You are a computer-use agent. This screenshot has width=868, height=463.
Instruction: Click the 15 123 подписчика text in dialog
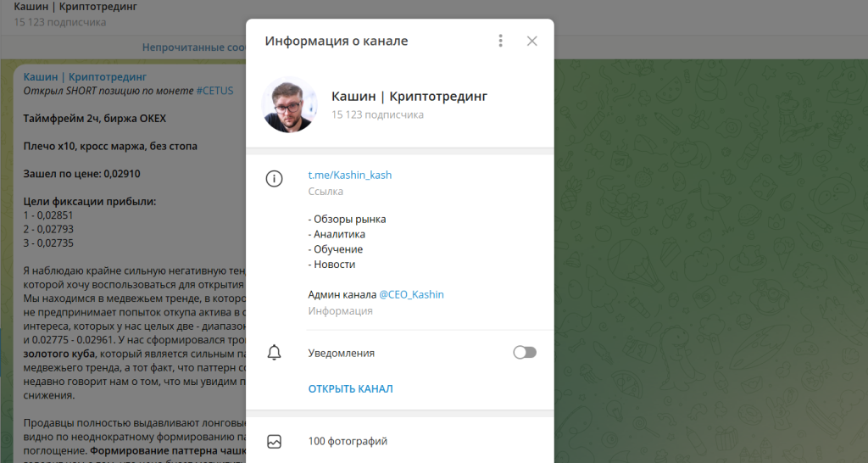coord(377,114)
